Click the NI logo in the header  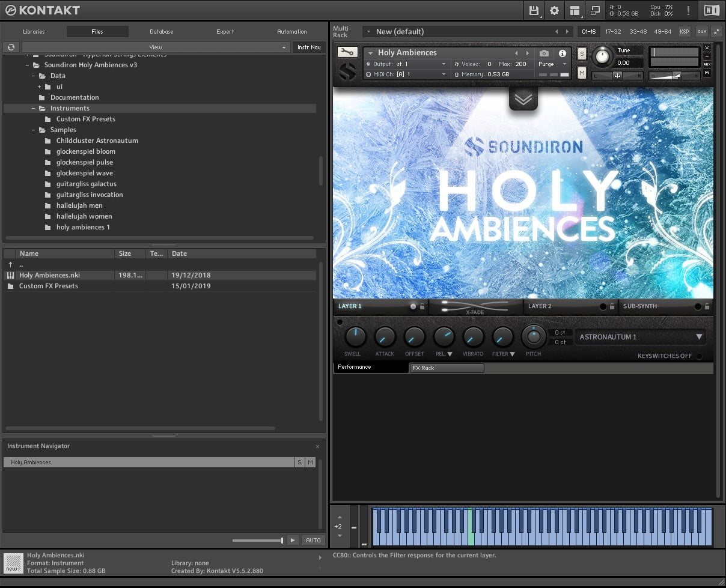(712, 10)
